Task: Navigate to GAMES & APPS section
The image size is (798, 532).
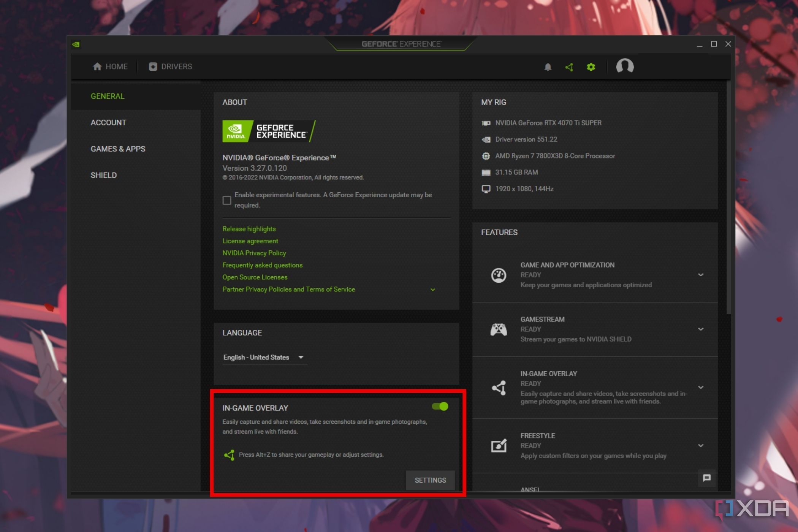Action: tap(117, 149)
